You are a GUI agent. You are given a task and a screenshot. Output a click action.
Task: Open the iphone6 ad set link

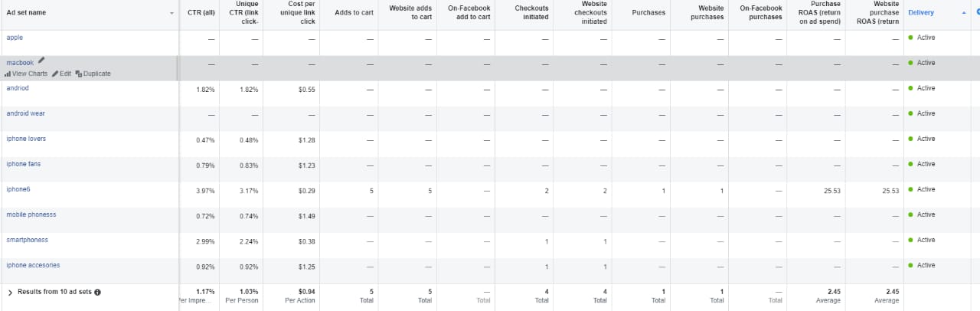coord(18,189)
